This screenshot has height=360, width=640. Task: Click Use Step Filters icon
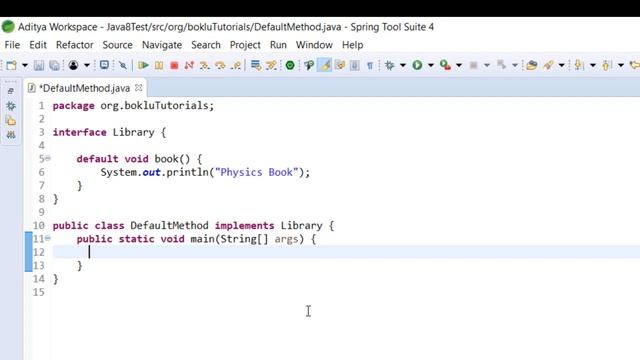click(x=271, y=65)
